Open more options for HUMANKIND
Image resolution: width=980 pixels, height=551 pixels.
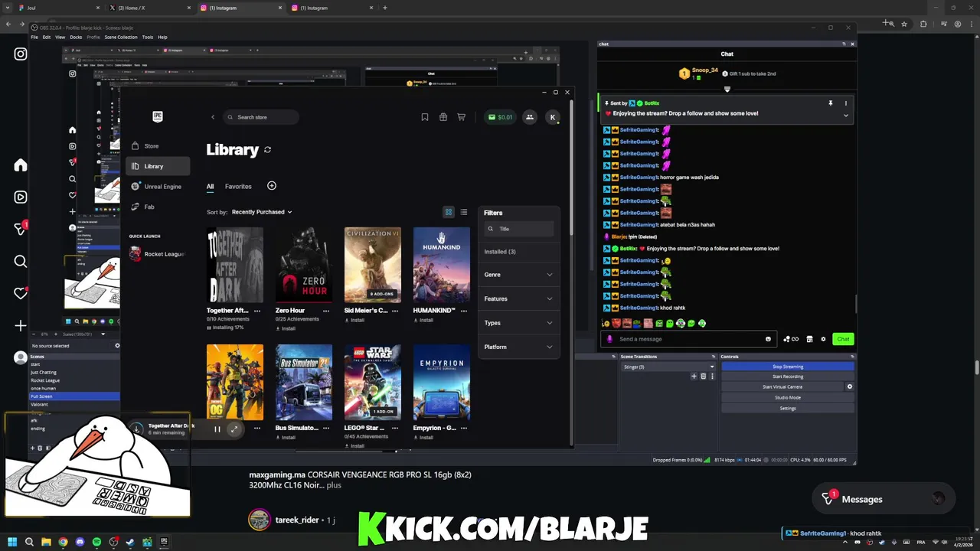click(464, 311)
